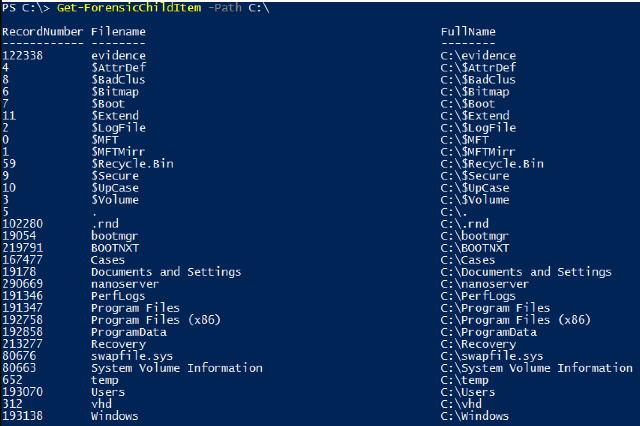Viewport: 640px width, 426px height.
Task: Click the C:\ProgramData full path
Action: pos(489,332)
